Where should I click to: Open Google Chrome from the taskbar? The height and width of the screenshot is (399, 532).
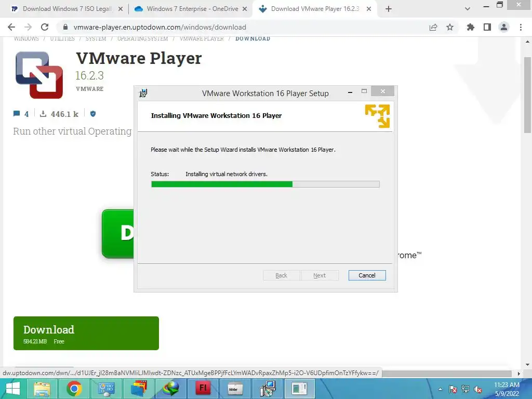coord(74,389)
